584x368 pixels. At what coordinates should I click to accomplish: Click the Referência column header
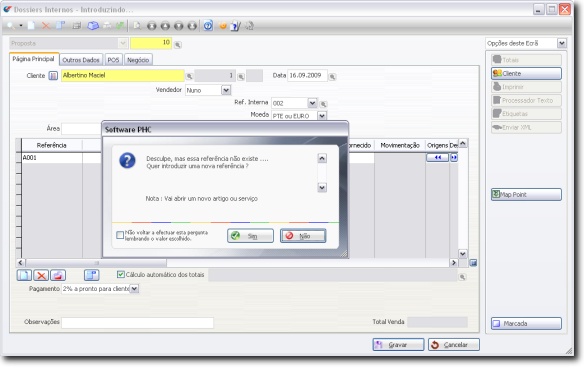tap(52, 145)
